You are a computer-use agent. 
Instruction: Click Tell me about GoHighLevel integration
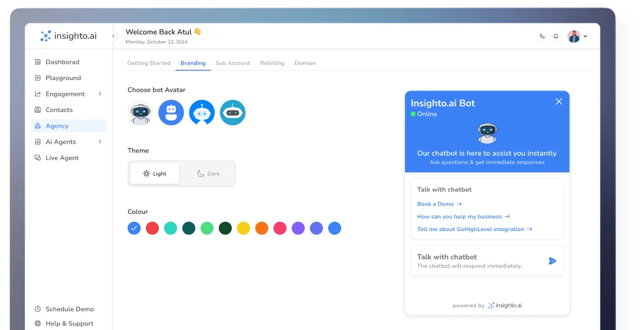475,230
